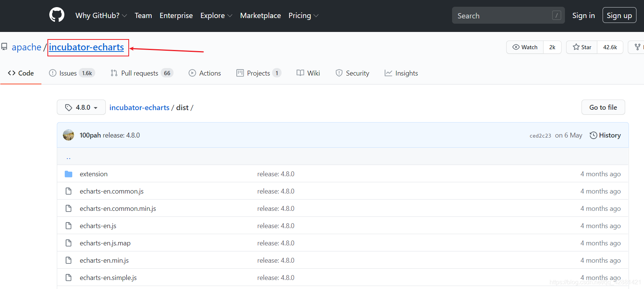Viewport: 644px width, 289px height.
Task: Open the commit message release: 4.8.0 in header
Action: (x=121, y=135)
